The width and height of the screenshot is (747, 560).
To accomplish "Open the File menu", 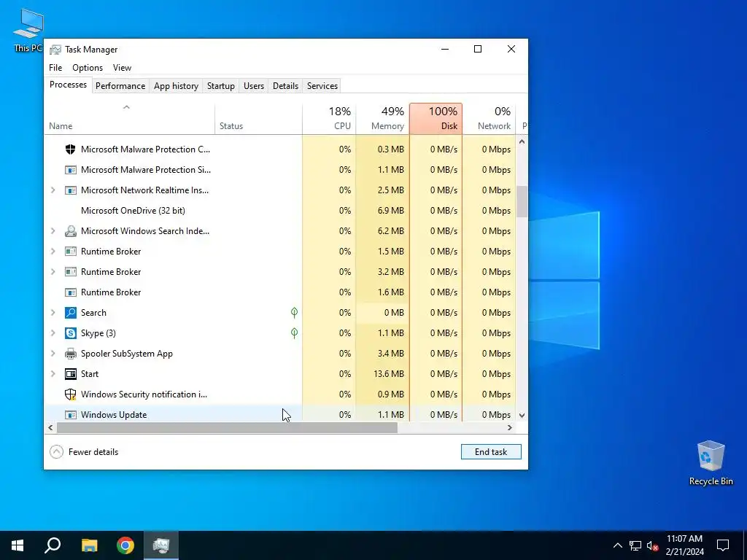I will point(55,68).
